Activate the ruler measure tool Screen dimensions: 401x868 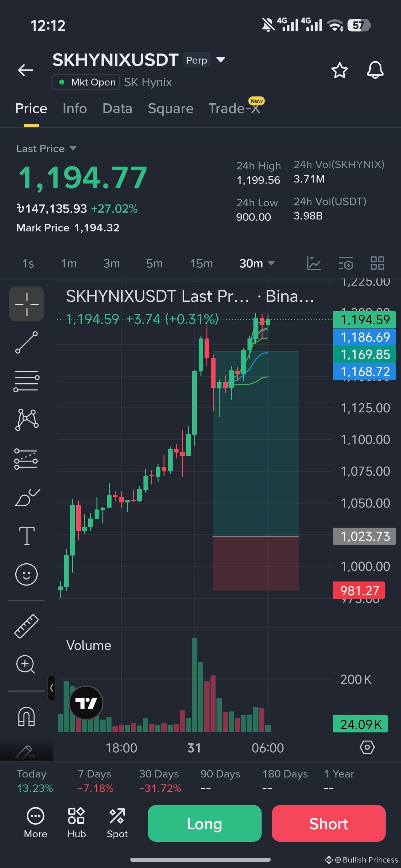(27, 626)
